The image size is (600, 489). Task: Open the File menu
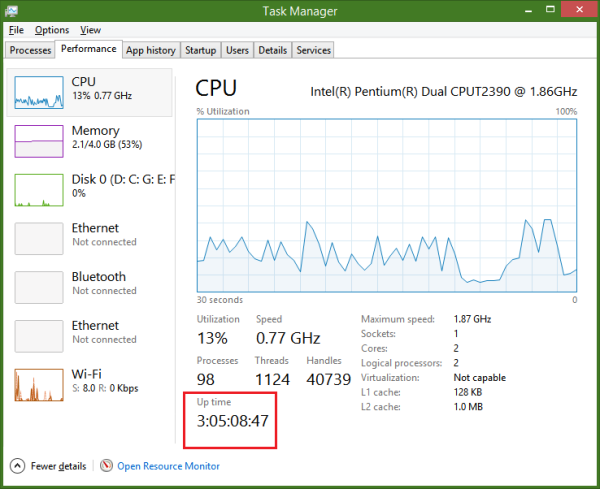pos(16,30)
